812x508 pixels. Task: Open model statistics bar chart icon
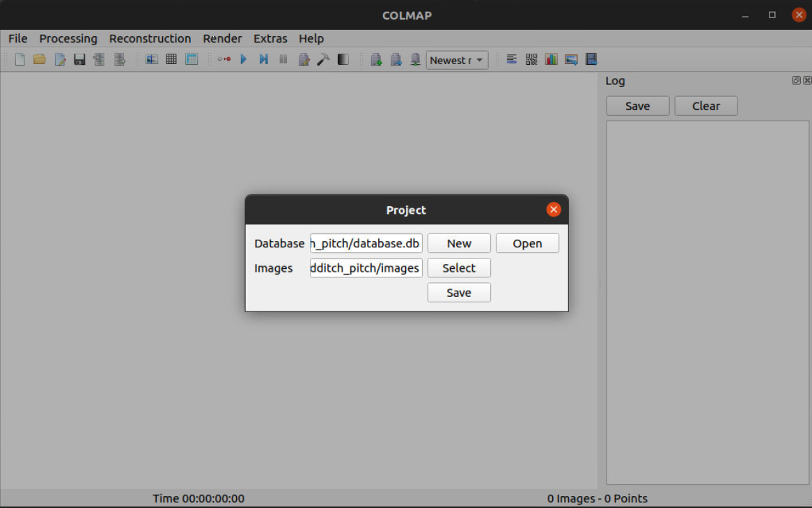(x=552, y=60)
